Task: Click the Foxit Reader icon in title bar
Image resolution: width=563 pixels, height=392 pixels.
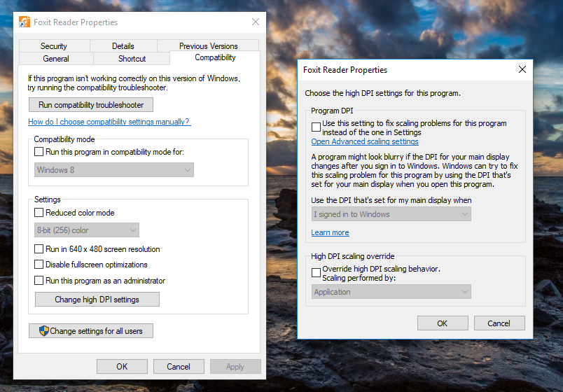Action: click(x=25, y=22)
